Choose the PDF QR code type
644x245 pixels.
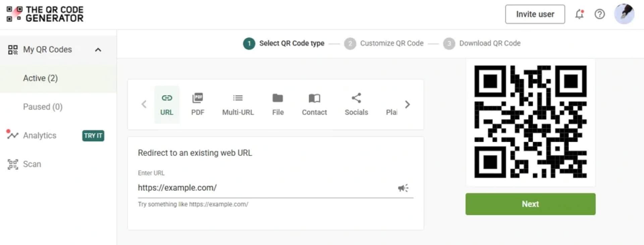198,105
